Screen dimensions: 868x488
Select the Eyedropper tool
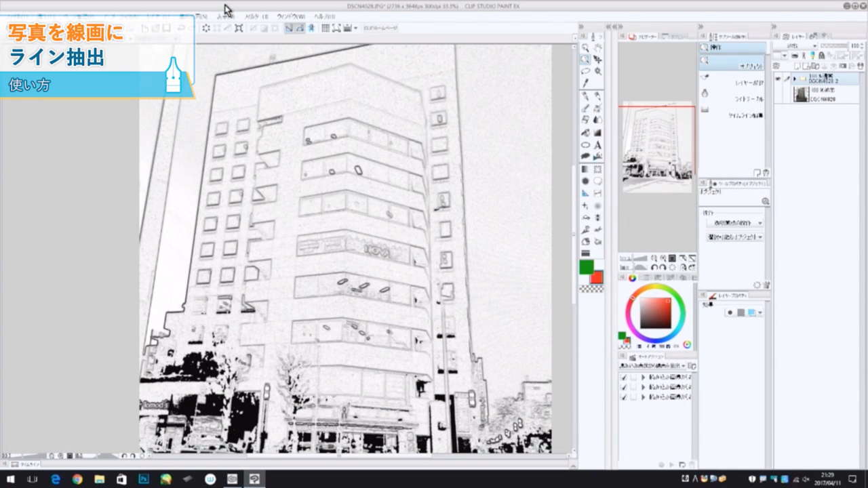click(585, 82)
